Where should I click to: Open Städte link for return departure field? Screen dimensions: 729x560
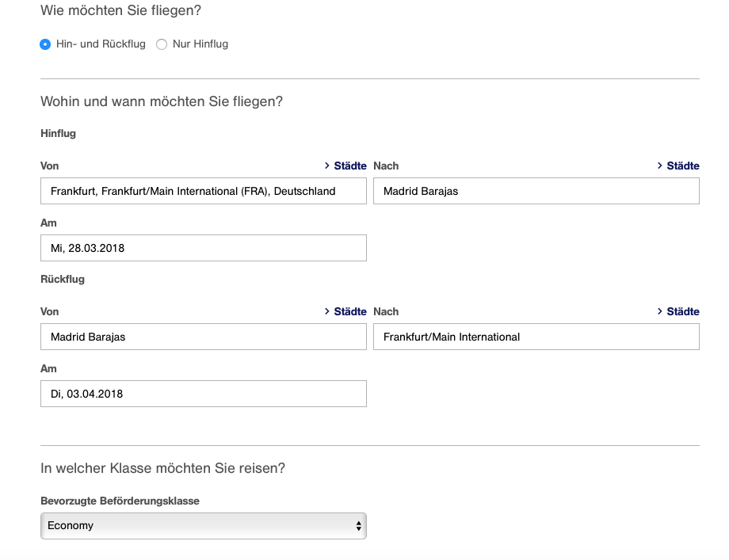pos(350,311)
